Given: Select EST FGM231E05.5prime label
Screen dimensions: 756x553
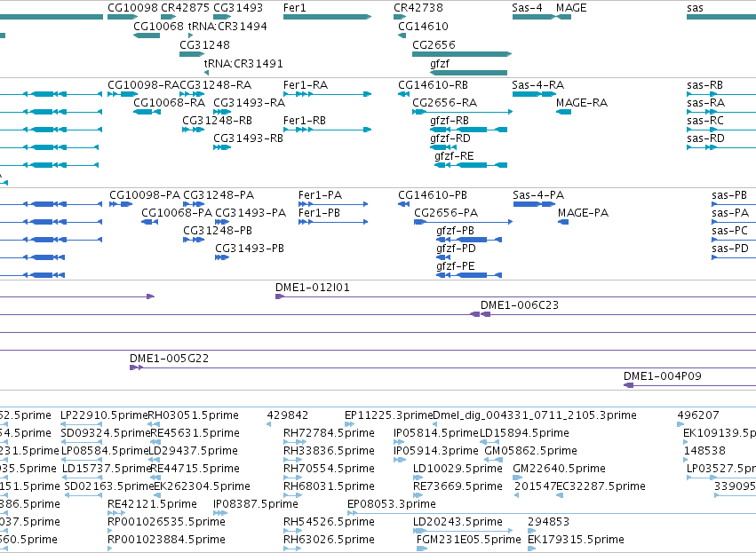Looking at the screenshot, I should pos(469,540).
